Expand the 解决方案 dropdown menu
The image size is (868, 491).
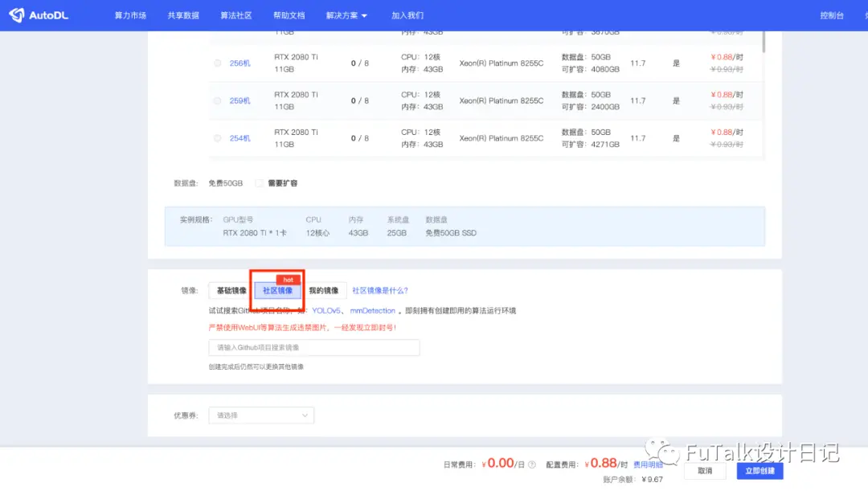click(346, 15)
